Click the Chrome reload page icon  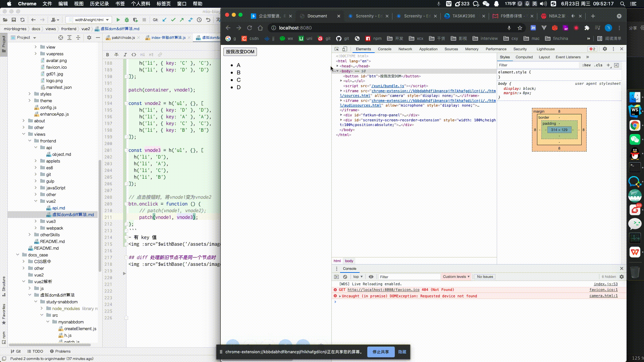(x=250, y=28)
